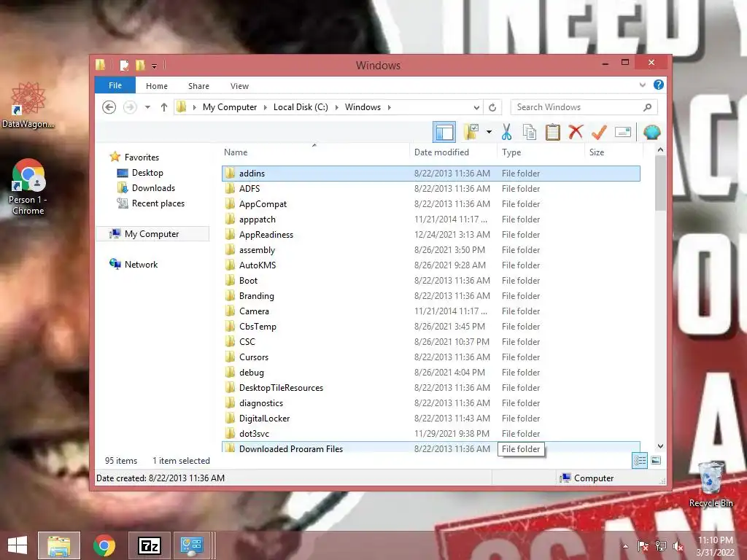Open the Windows Start button
Viewport: 747px width, 560px height.
tap(18, 545)
